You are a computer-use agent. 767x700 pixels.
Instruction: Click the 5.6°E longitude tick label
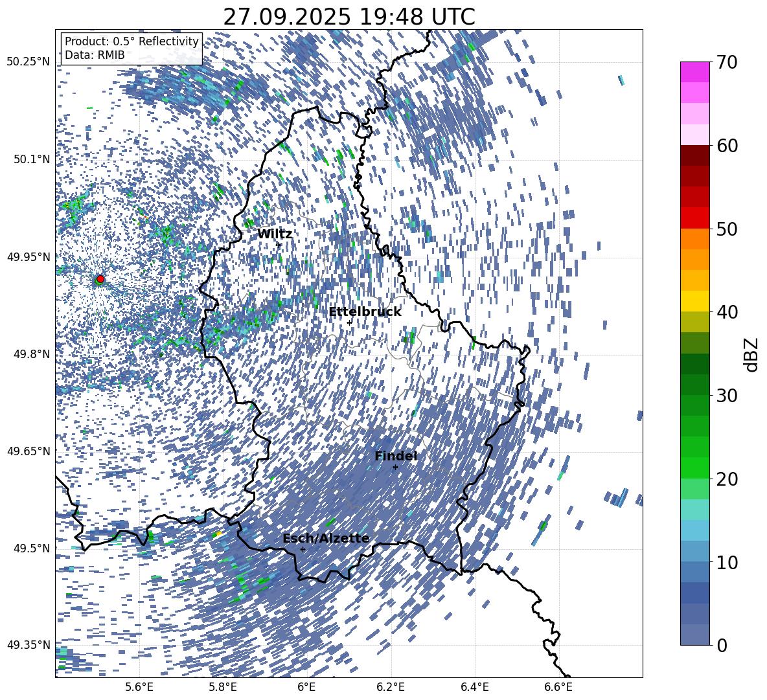tap(139, 687)
